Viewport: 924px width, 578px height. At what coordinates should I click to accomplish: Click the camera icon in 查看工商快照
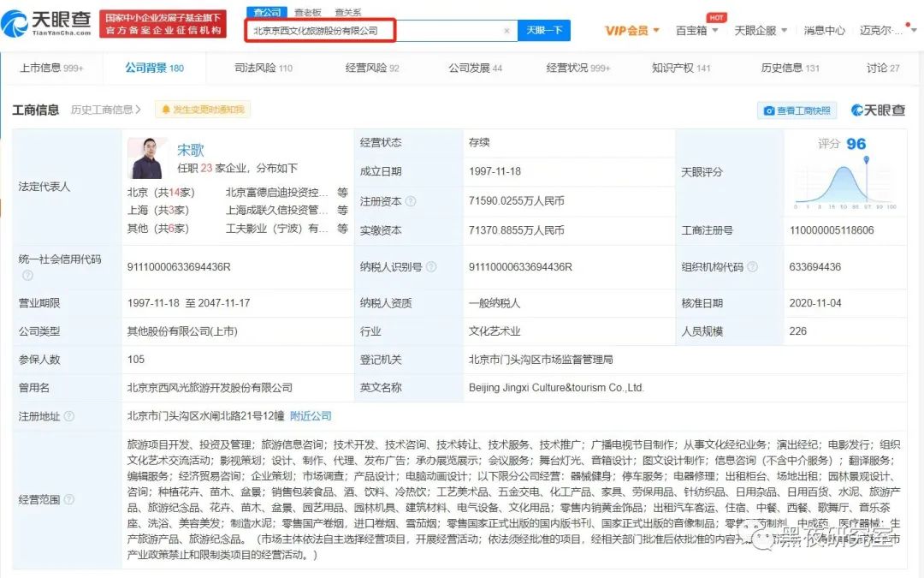tap(768, 110)
